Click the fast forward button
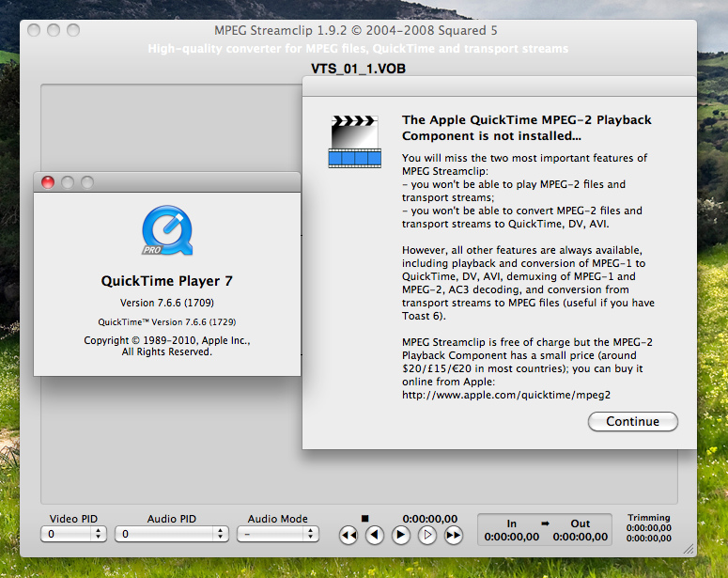Screen dimensions: 728x578 (454, 536)
